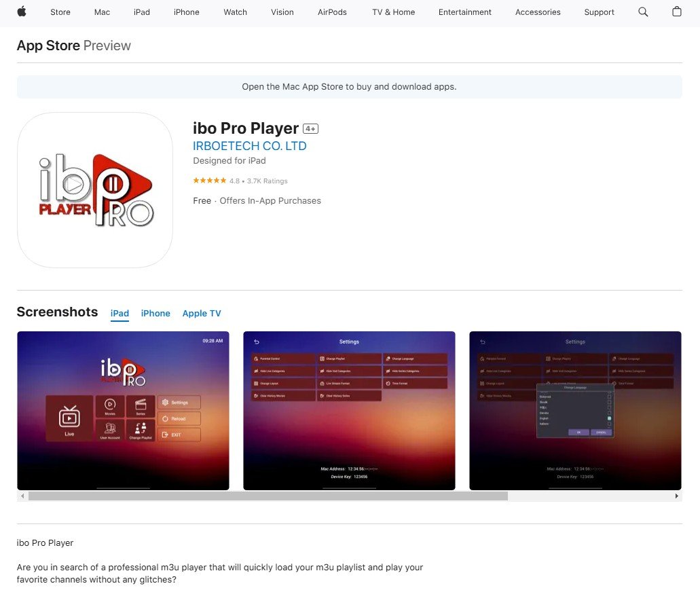Select the Apple TV screenshots tab

[x=202, y=313]
